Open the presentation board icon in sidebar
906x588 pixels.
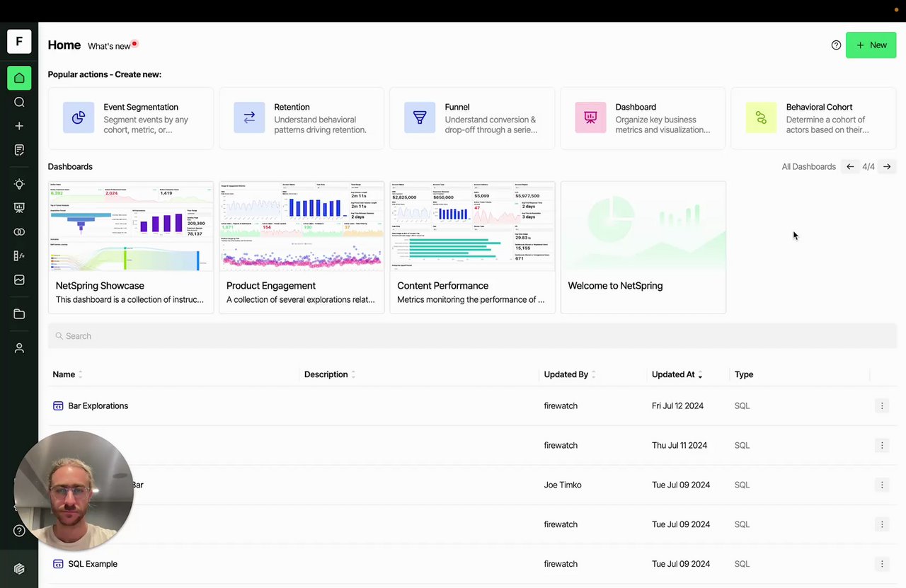click(x=19, y=208)
